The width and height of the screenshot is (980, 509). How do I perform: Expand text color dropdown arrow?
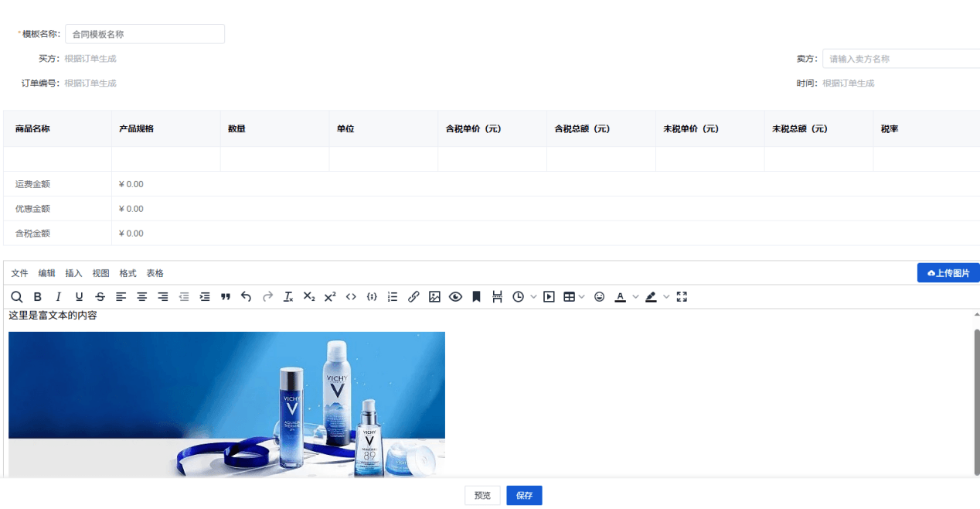coord(635,296)
